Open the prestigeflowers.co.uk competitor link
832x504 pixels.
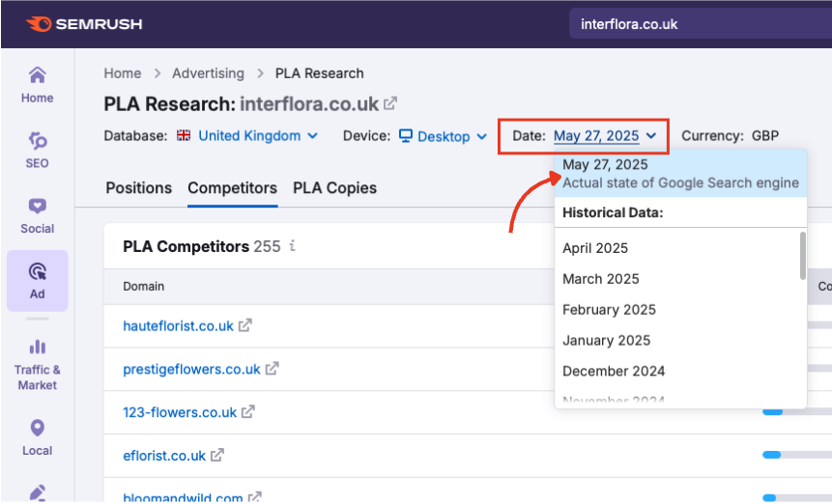(191, 369)
